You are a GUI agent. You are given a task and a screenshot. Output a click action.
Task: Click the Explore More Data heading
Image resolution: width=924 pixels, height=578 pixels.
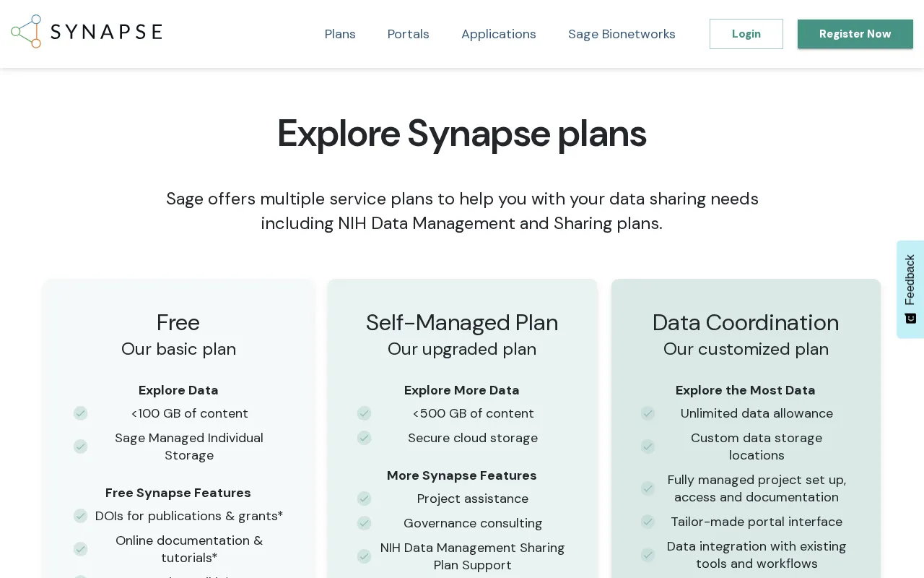pyautogui.click(x=462, y=390)
